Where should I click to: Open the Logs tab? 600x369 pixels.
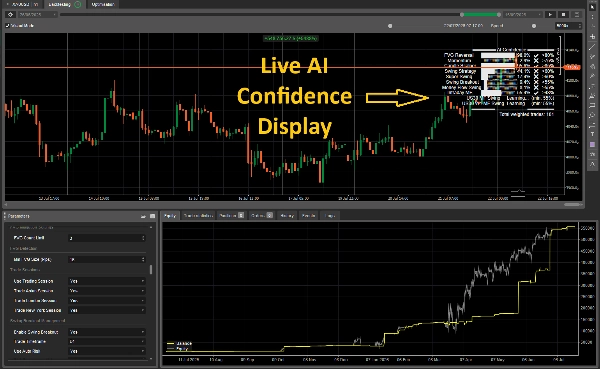coord(329,216)
